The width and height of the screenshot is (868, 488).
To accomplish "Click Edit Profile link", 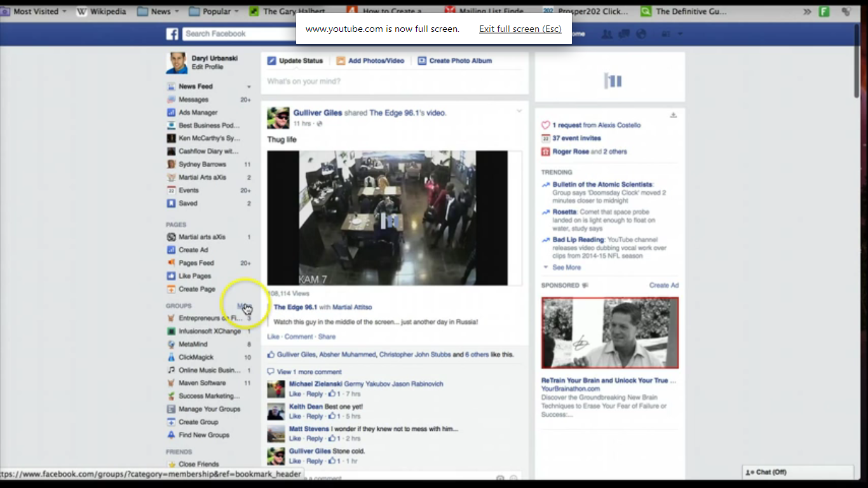I will click(207, 67).
